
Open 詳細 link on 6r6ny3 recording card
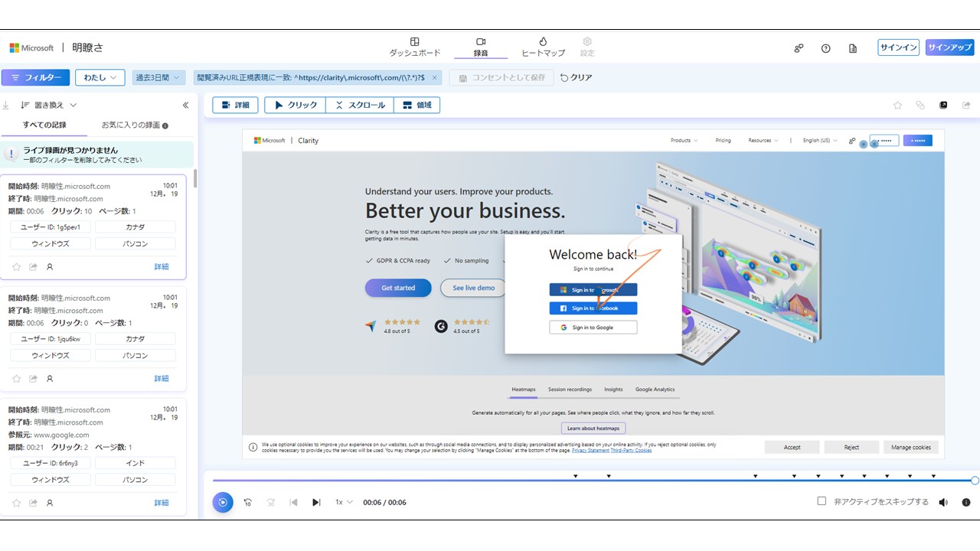[x=161, y=503]
